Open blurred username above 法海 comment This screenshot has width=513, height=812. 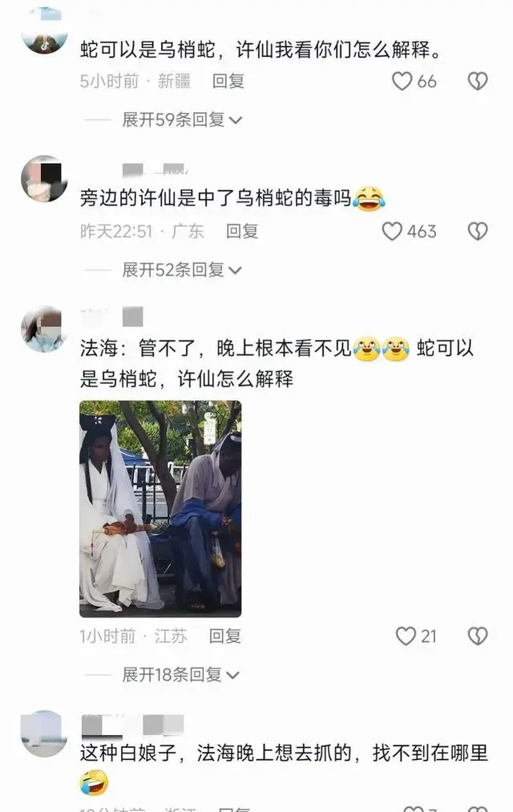(x=111, y=317)
